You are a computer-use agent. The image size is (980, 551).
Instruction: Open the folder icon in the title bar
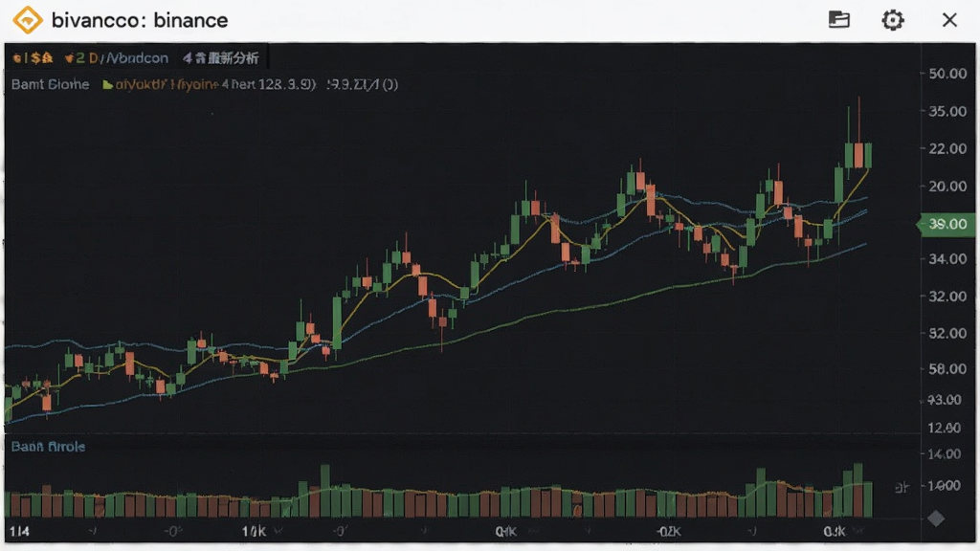838,19
